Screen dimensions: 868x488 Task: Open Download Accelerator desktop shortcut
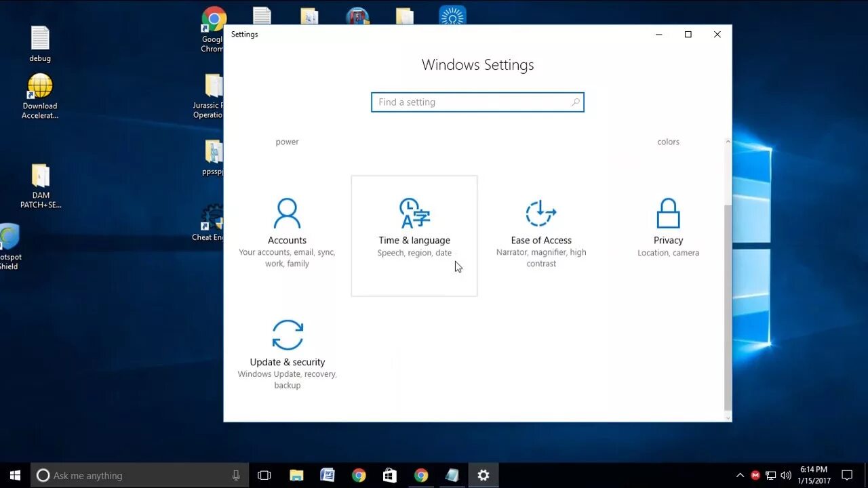pos(40,96)
